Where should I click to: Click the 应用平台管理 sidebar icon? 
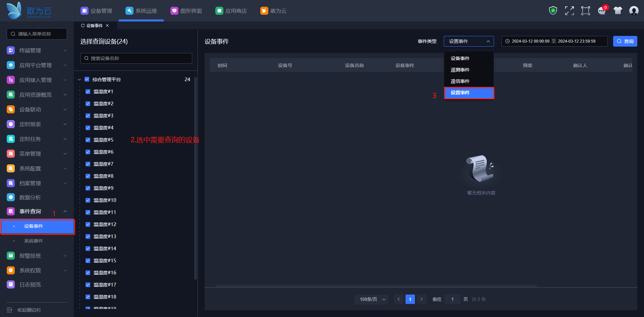(x=11, y=65)
